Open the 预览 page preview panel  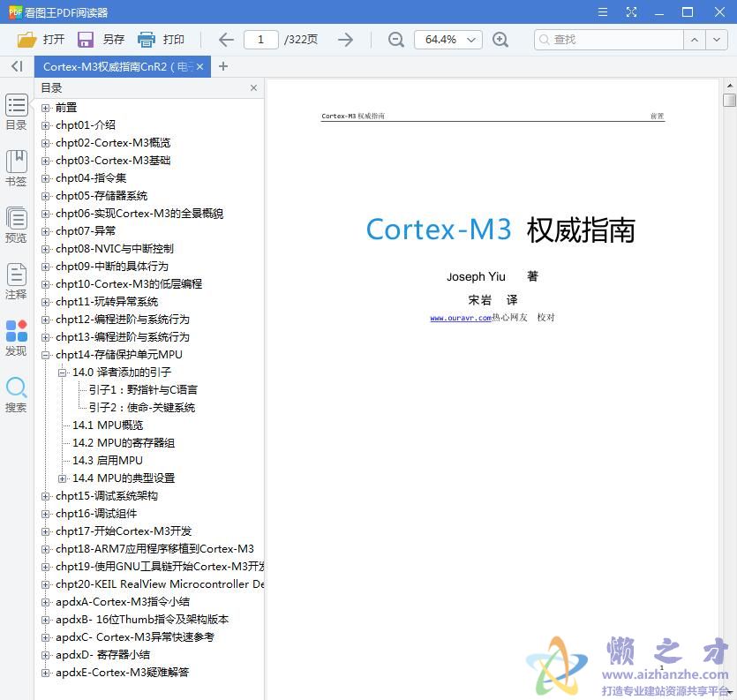pos(16,223)
